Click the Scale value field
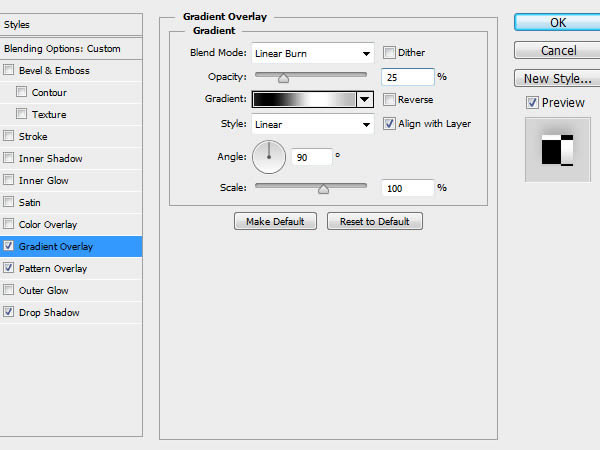 pos(408,188)
